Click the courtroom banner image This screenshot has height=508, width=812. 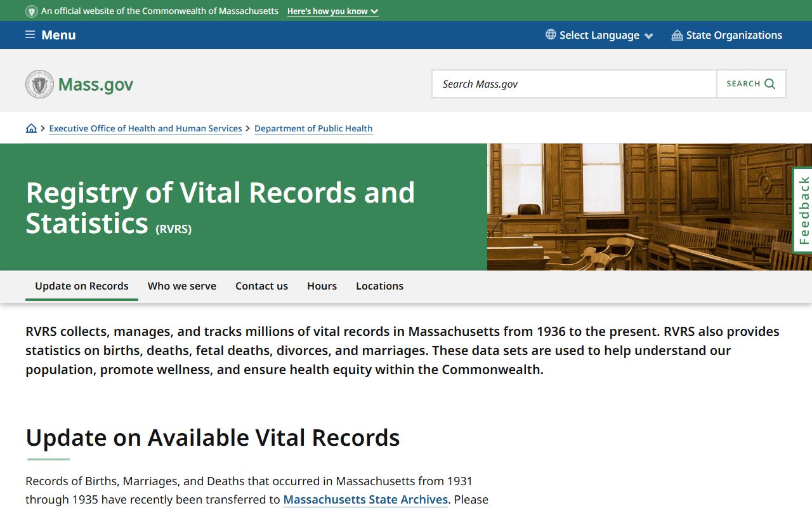[650, 207]
